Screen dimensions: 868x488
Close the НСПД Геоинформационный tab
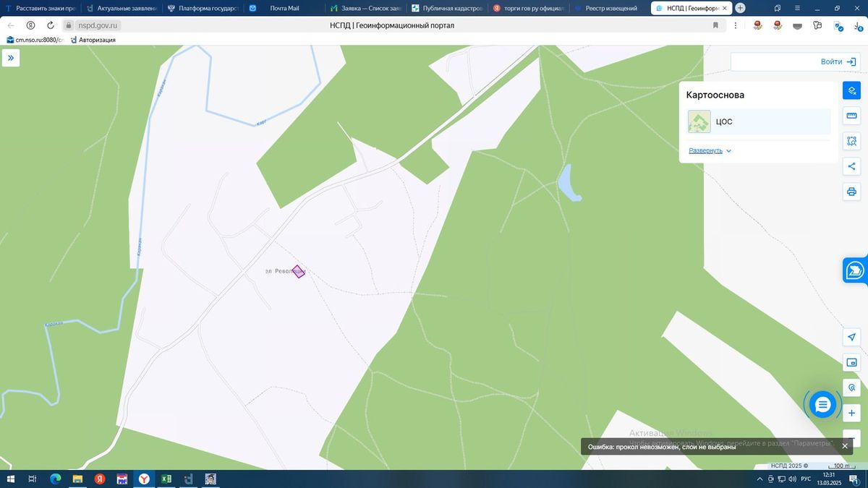pos(724,8)
